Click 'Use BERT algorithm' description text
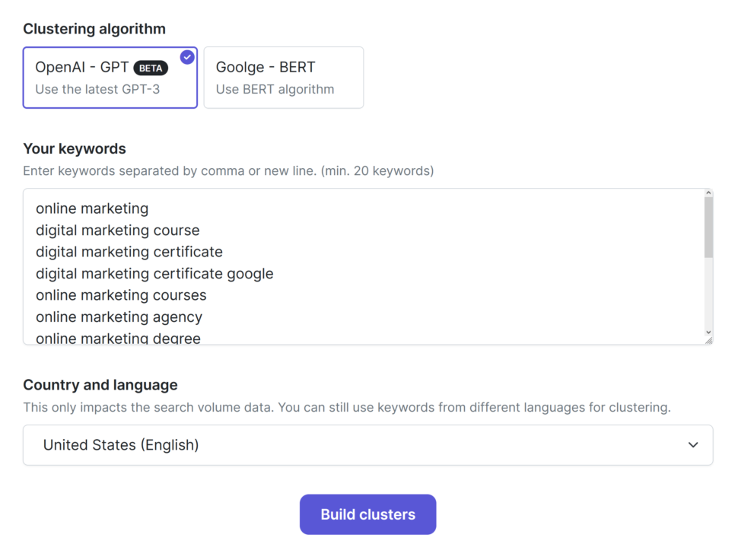This screenshot has width=738, height=560. (275, 90)
